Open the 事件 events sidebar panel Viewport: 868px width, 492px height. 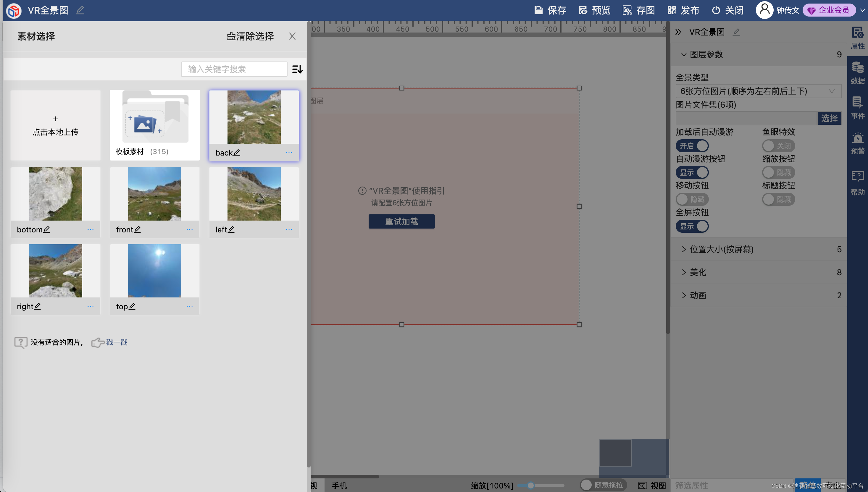(x=857, y=108)
